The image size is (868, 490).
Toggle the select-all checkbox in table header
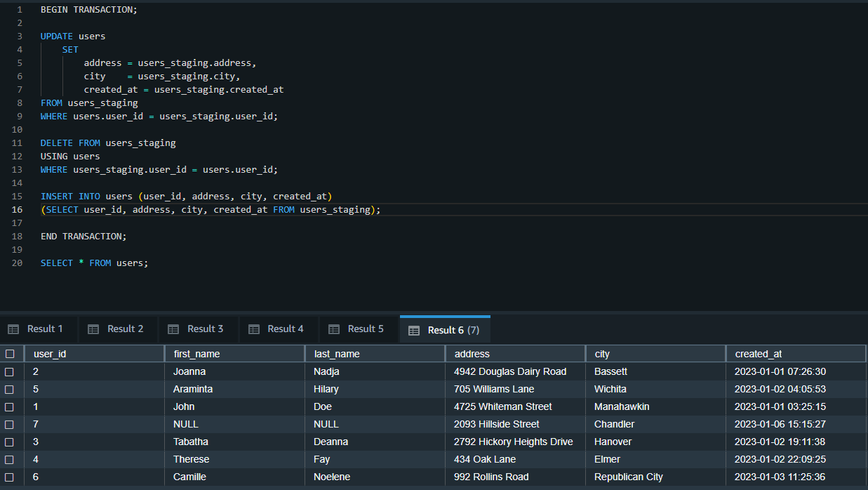(10, 354)
